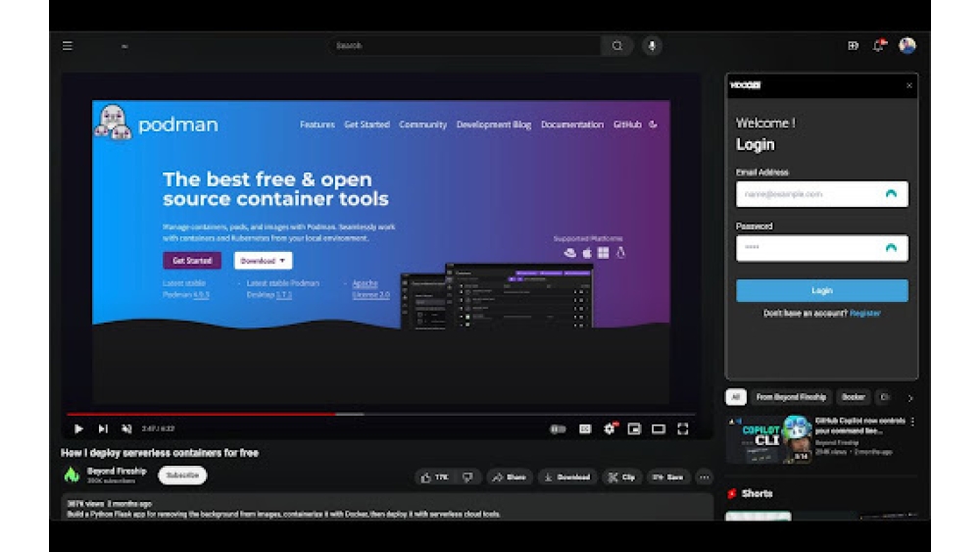Screen dimensions: 980x552
Task: Like the video
Action: pyautogui.click(x=436, y=477)
